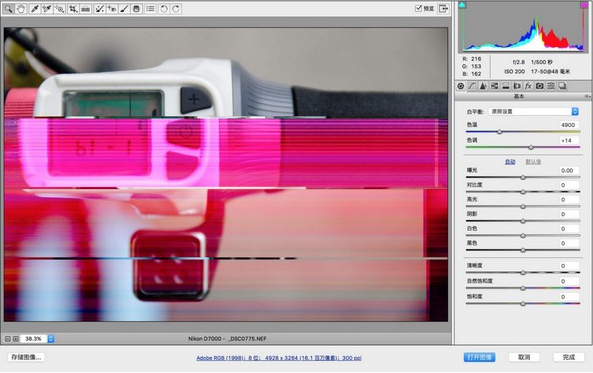Toggle highlight clipping warning in histogram
Viewport: 593px width, 373px height.
(584, 5)
